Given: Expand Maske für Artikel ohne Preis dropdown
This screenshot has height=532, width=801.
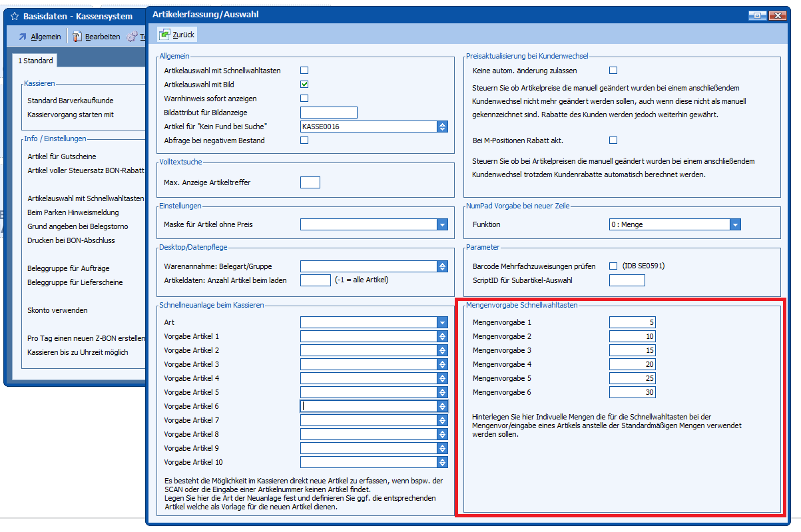Looking at the screenshot, I should 442,225.
